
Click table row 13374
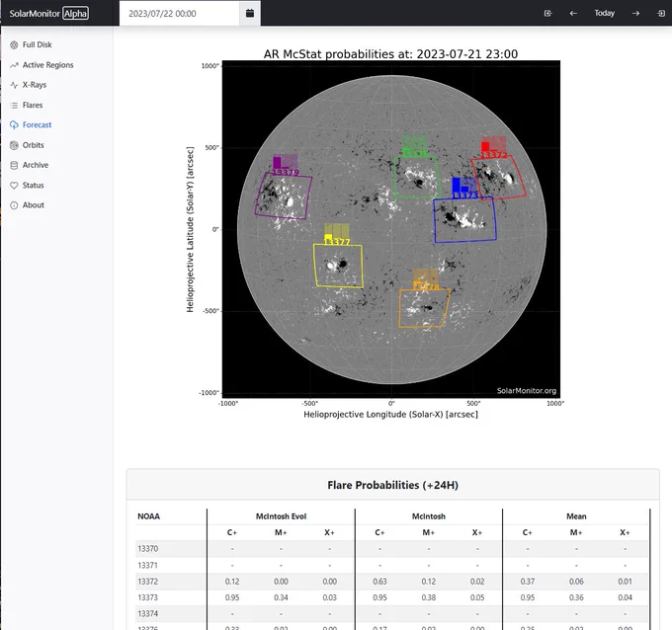pyautogui.click(x=392, y=614)
